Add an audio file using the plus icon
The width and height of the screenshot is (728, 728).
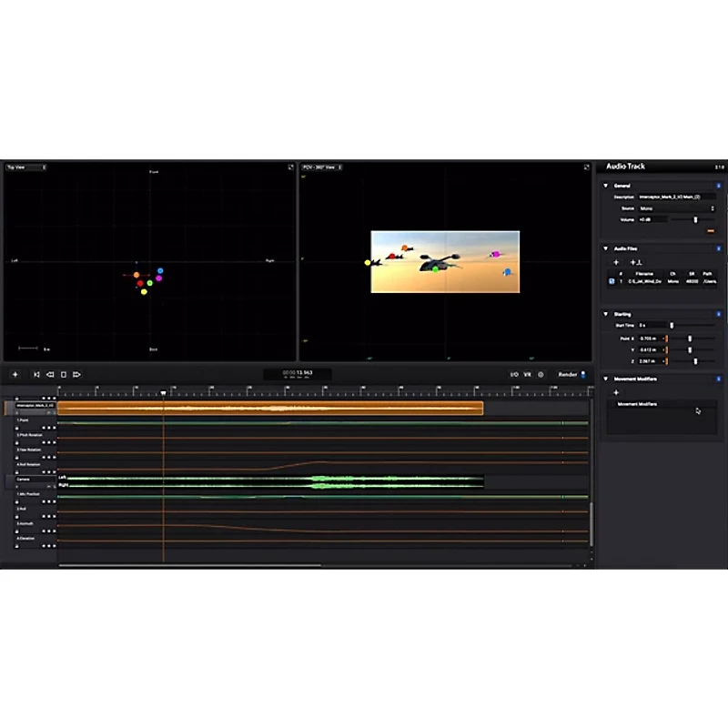point(616,260)
